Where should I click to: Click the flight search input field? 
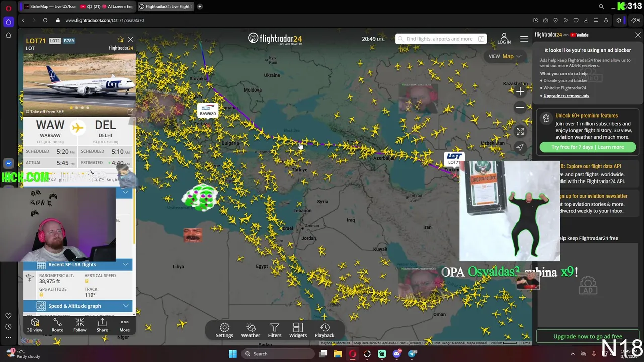coord(441,39)
